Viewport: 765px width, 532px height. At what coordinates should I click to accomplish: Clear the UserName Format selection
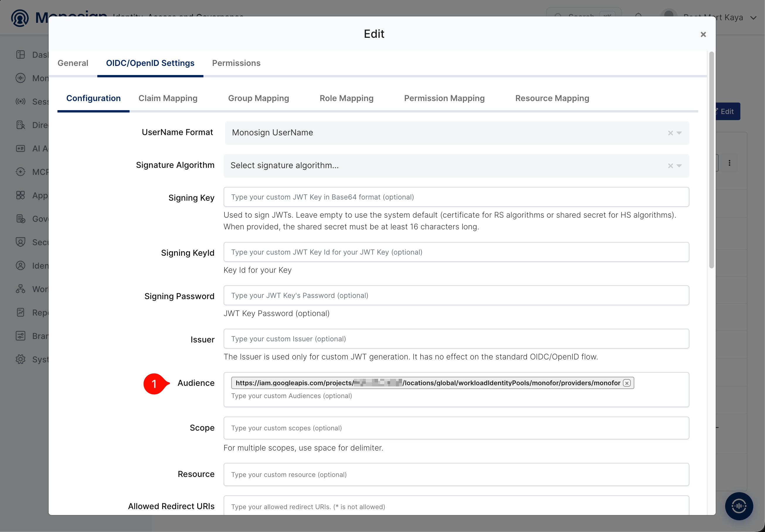670,133
